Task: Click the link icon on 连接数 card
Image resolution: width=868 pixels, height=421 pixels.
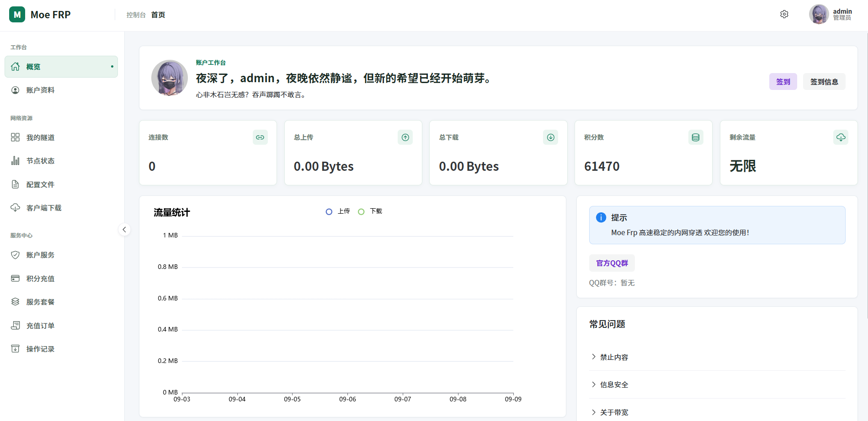Action: [260, 137]
